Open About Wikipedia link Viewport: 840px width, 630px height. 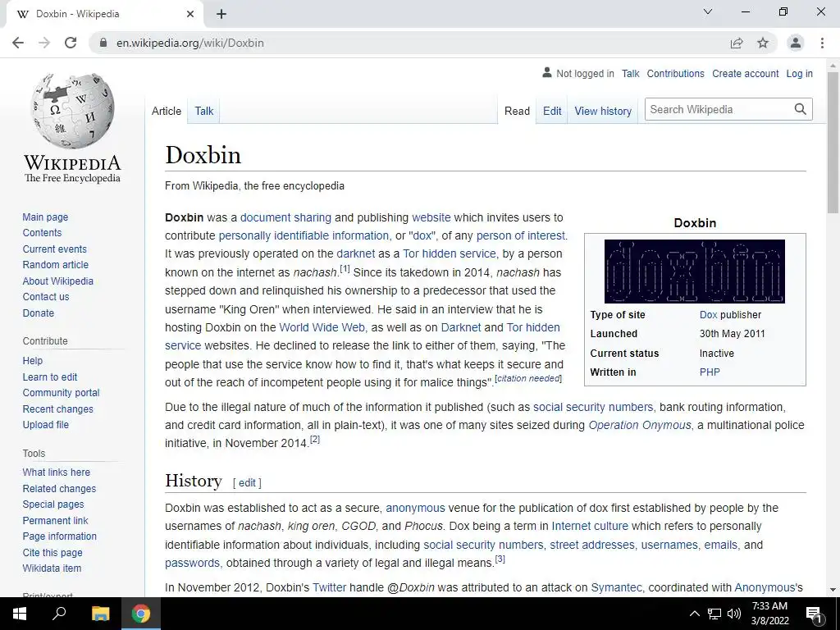coord(58,281)
